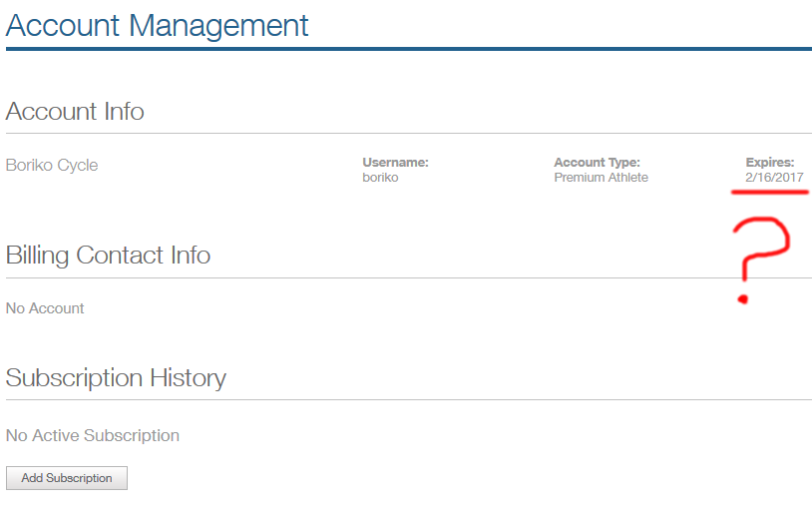The image size is (812, 529).
Task: Click the Billing Contact Info heading
Action: click(x=108, y=255)
